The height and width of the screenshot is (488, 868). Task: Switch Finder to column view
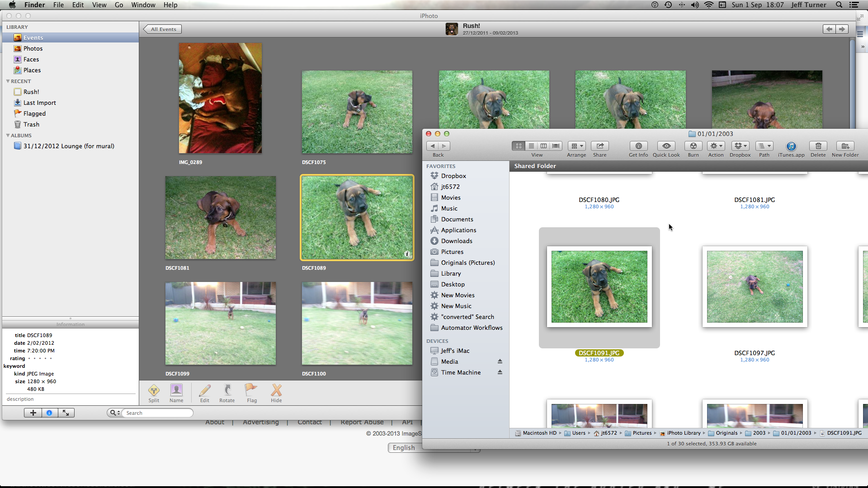tap(543, 146)
